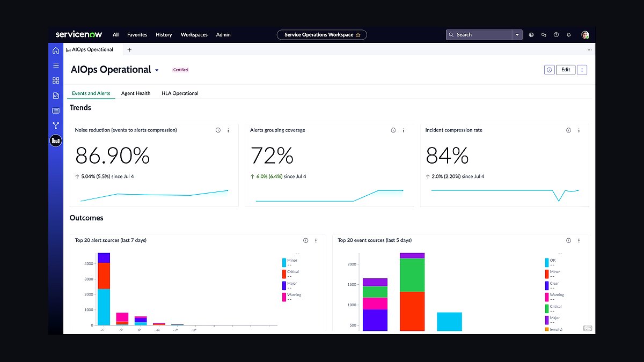The image size is (644, 362).
Task: Open the branch topology icon in the sidebar
Action: point(56,125)
